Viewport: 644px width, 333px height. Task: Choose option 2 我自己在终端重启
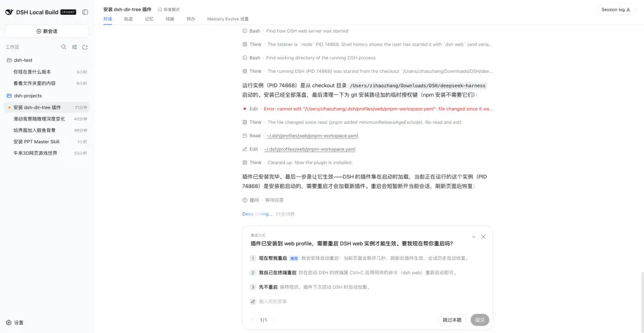[x=367, y=273]
